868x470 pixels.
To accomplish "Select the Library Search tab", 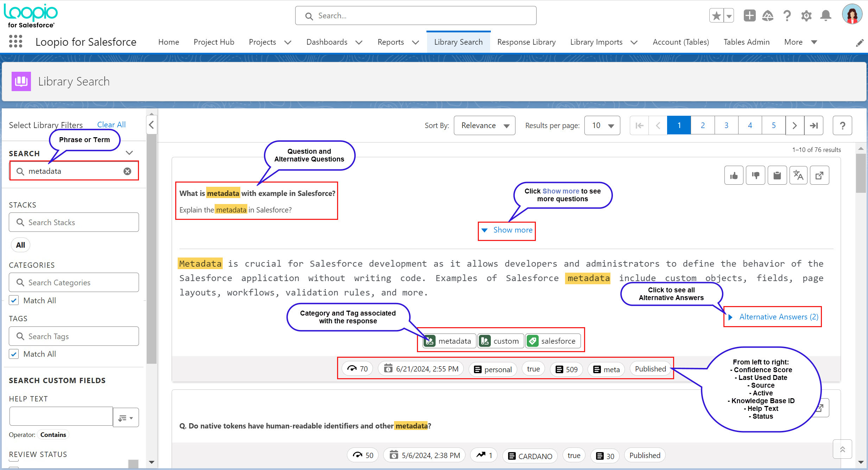I will 458,42.
